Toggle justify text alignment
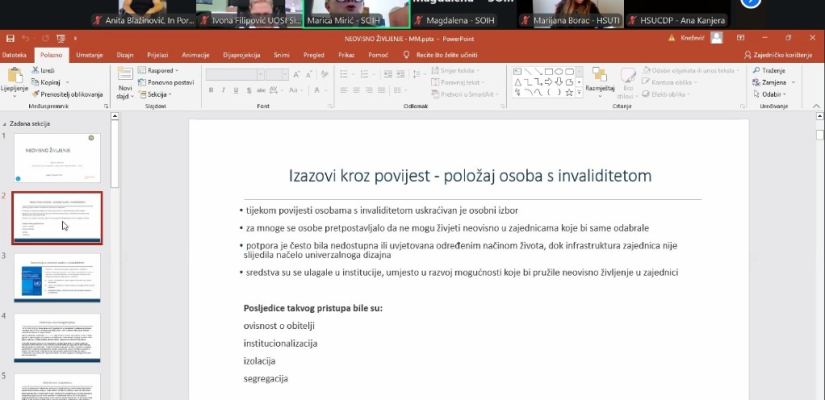The width and height of the screenshot is (825, 400). point(381,91)
